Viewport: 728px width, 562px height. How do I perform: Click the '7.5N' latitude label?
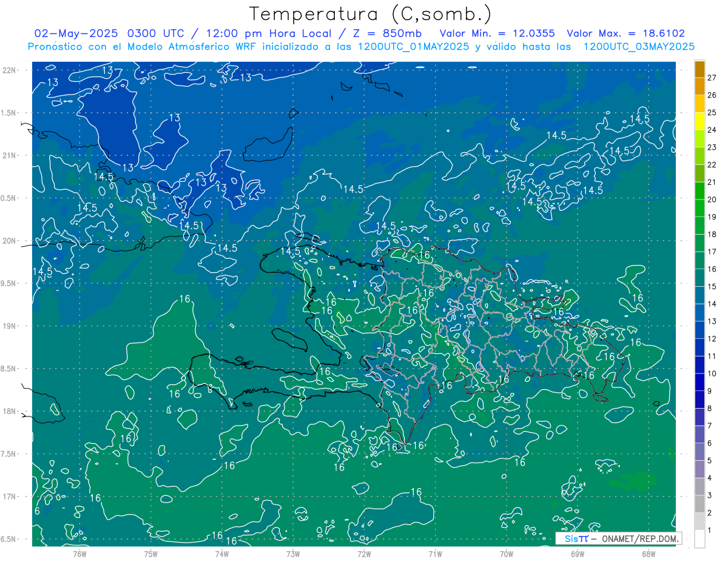pos(9,453)
